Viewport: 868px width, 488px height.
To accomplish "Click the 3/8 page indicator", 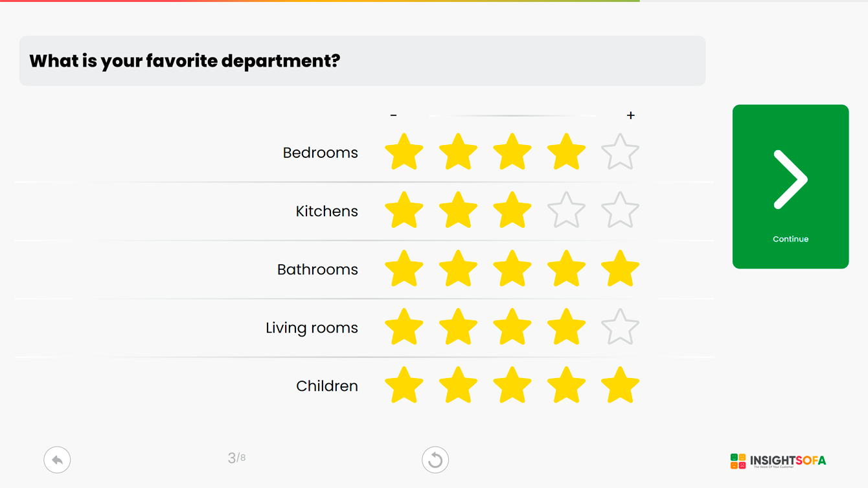I will click(x=236, y=458).
